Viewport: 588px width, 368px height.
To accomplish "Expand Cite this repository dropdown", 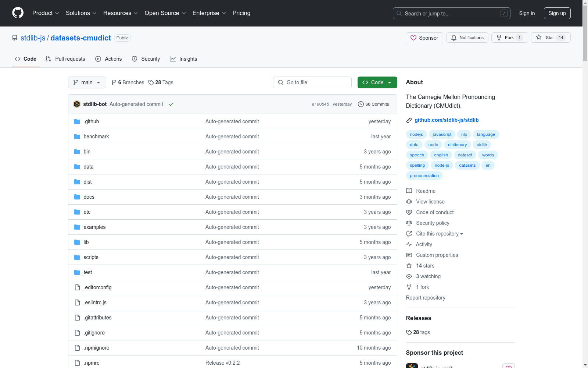I will pyautogui.click(x=439, y=234).
